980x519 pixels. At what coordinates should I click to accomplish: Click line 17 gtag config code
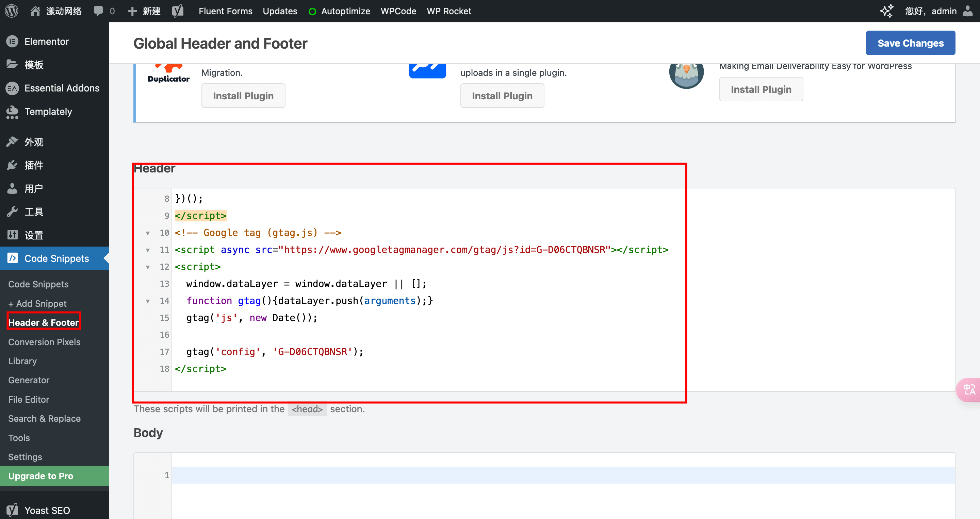275,352
